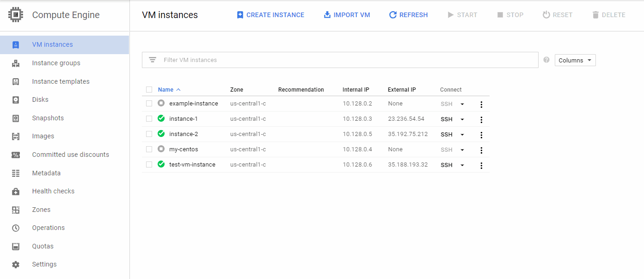The height and width of the screenshot is (279, 644).
Task: Click the filter VM instances field
Action: 324,60
